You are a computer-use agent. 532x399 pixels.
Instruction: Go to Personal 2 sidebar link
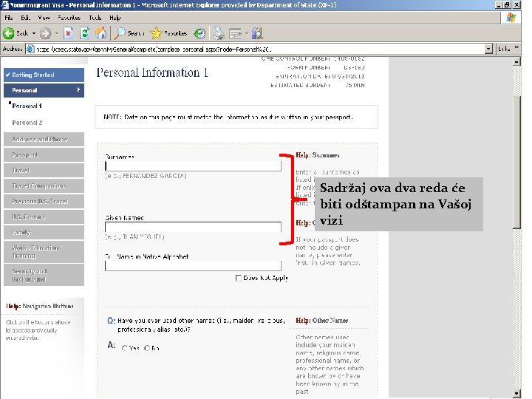(27, 123)
